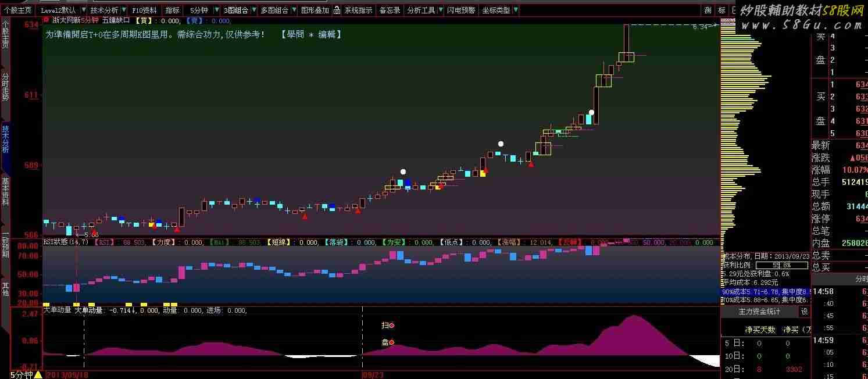Expand the 分析工具 dropdown arrow

pyautogui.click(x=440, y=10)
